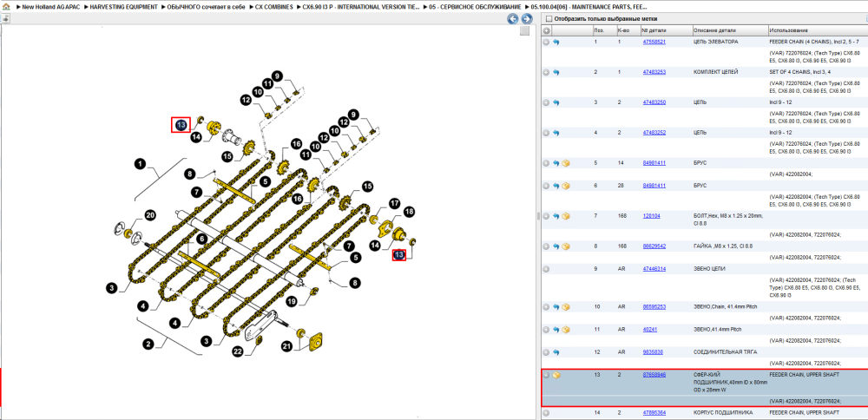Image resolution: width=868 pixels, height=420 pixels.
Task: Go back with the left blue arrow
Action: coord(513,19)
